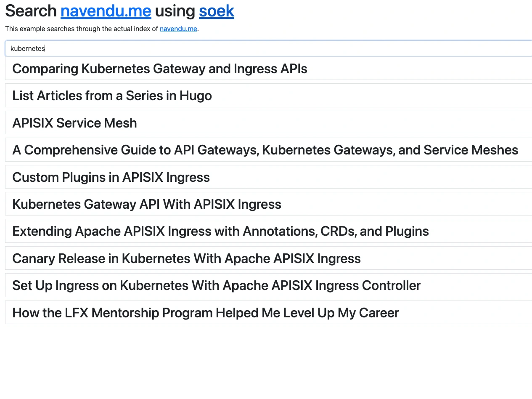Select the Canary Release in Kubernetes result
The width and height of the screenshot is (532, 399).
[268, 258]
